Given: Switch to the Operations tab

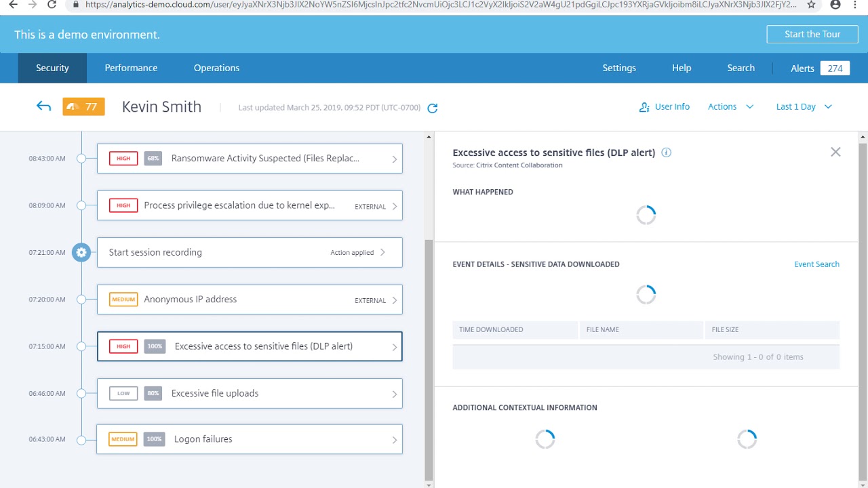Looking at the screenshot, I should (216, 68).
